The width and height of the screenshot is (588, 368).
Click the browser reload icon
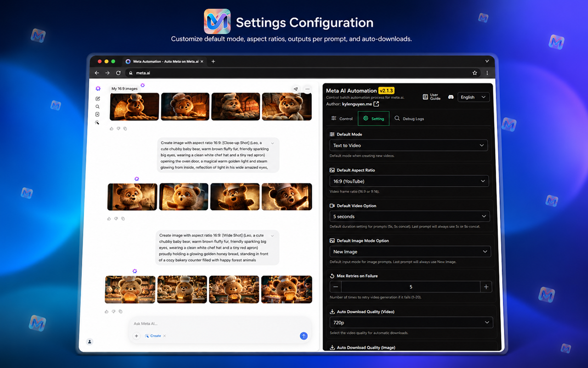pyautogui.click(x=118, y=73)
